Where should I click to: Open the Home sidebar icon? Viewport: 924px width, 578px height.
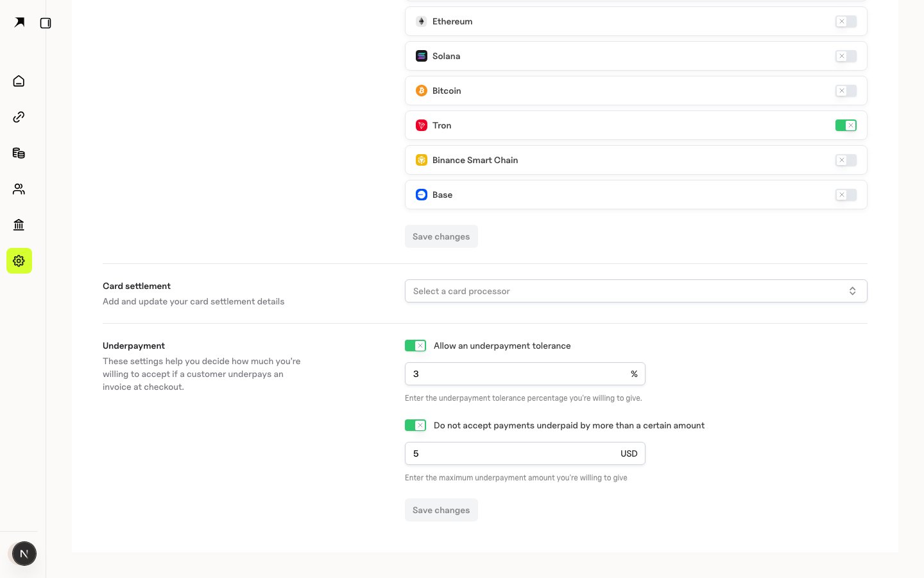point(19,81)
